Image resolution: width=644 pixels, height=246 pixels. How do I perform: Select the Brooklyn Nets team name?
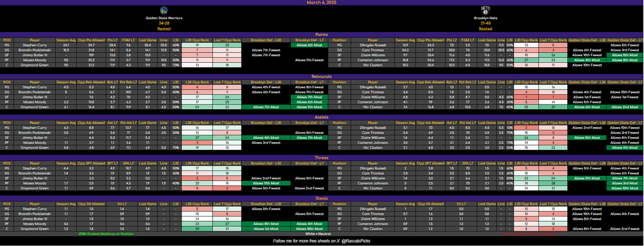[x=485, y=18]
